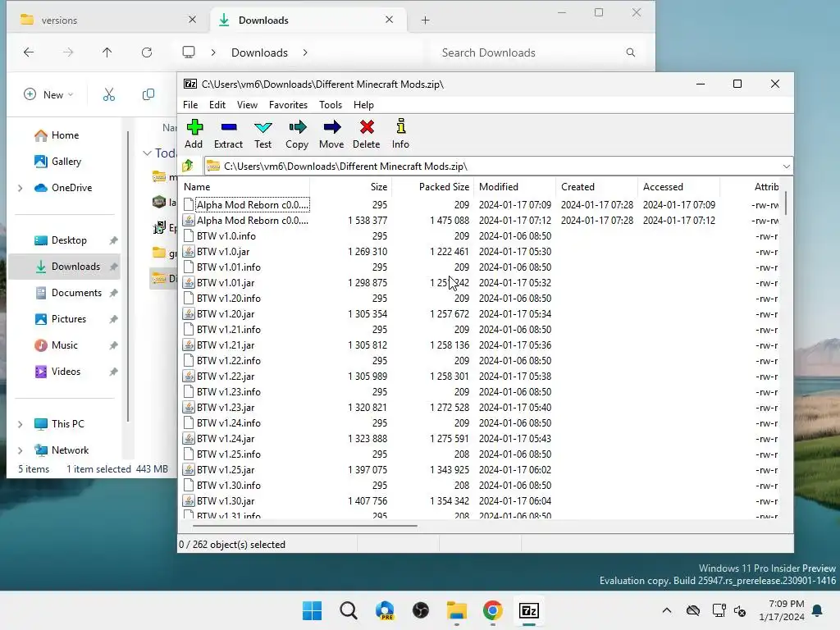This screenshot has width=840, height=630.
Task: Open the Help menu
Action: (363, 105)
